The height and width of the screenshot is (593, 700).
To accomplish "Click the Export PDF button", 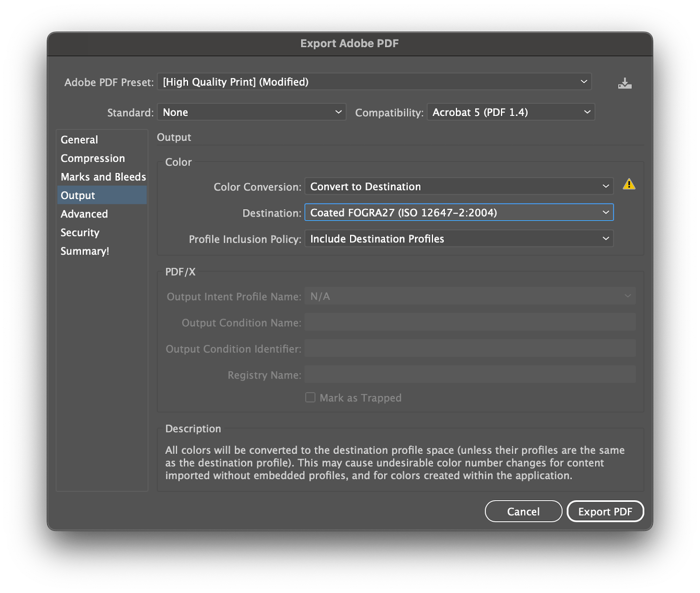I will pyautogui.click(x=605, y=511).
